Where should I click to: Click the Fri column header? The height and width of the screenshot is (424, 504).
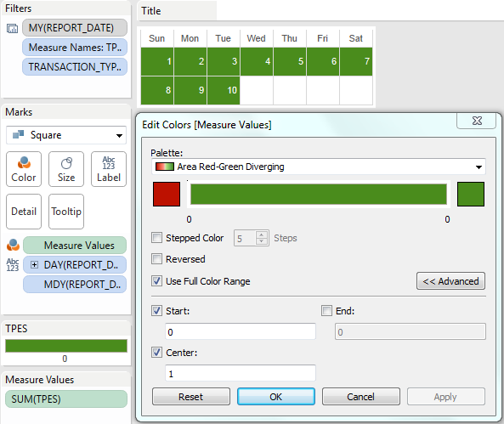pos(322,38)
